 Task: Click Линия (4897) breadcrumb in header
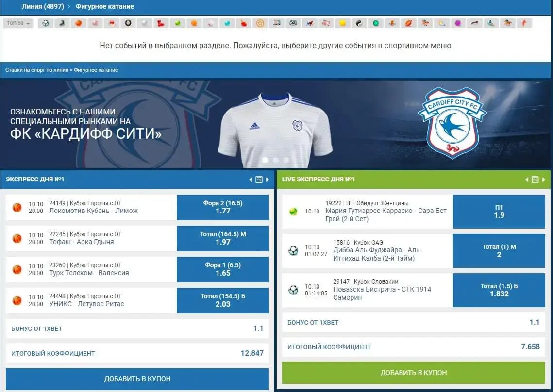tap(43, 6)
